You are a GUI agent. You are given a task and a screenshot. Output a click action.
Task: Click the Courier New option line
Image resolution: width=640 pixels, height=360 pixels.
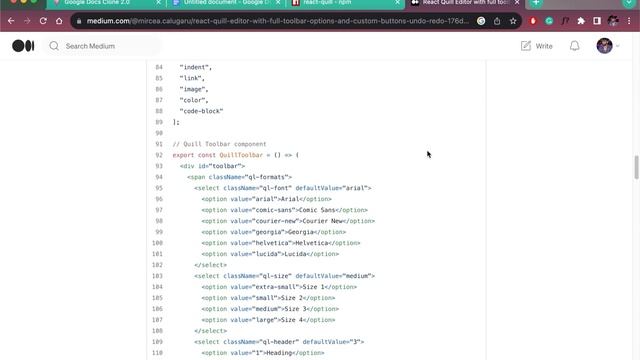(x=288, y=221)
